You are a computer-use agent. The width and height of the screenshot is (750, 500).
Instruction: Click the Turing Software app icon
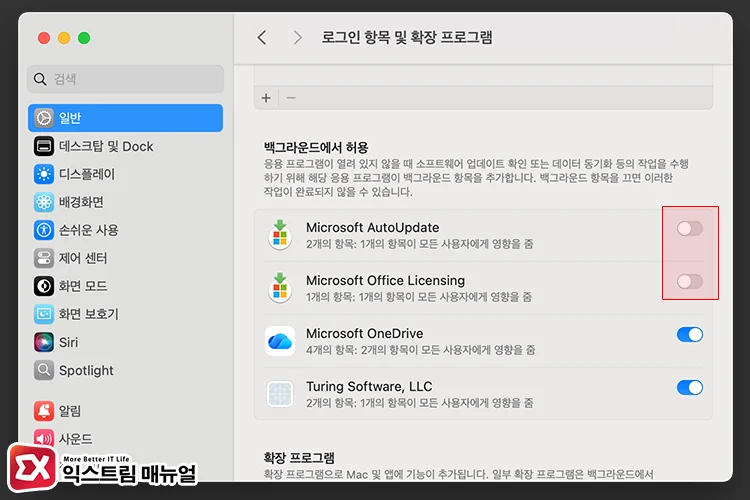tap(280, 394)
